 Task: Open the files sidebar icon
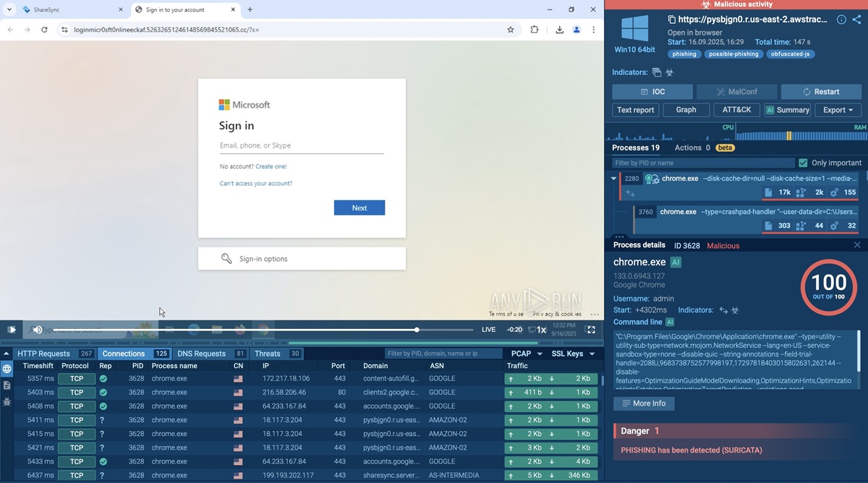click(7, 385)
